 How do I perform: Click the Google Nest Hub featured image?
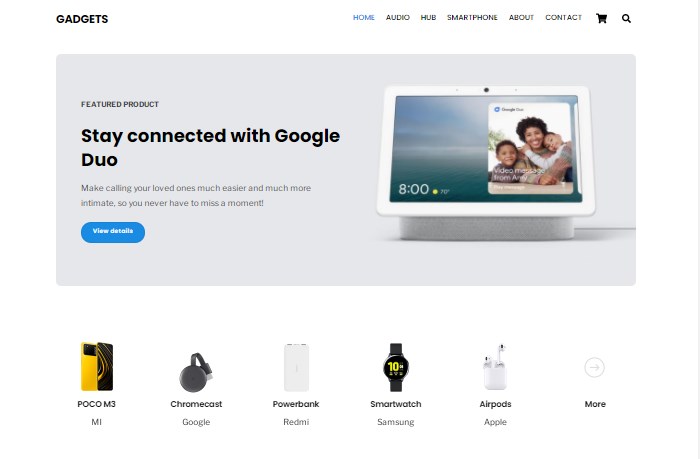(487, 163)
